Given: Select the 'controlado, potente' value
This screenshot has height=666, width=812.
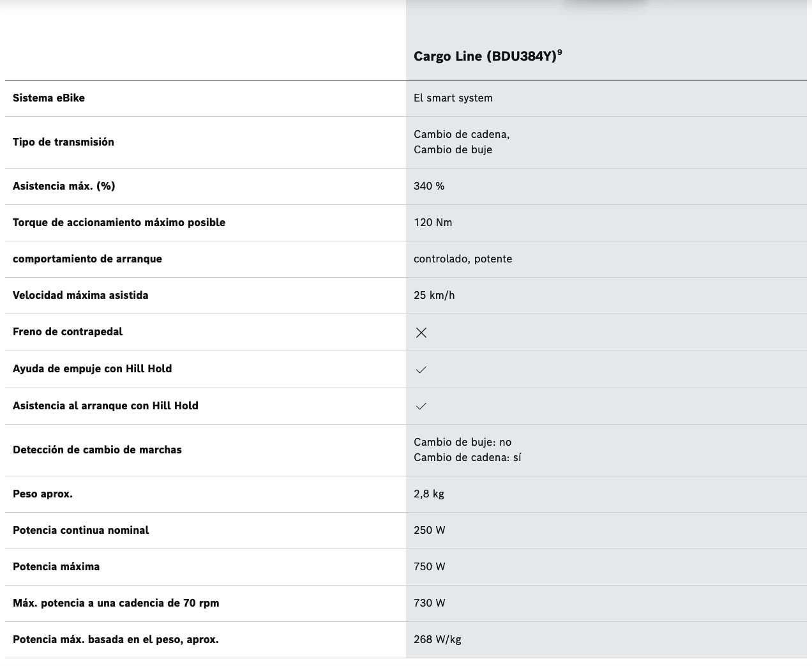Looking at the screenshot, I should click(x=463, y=259).
